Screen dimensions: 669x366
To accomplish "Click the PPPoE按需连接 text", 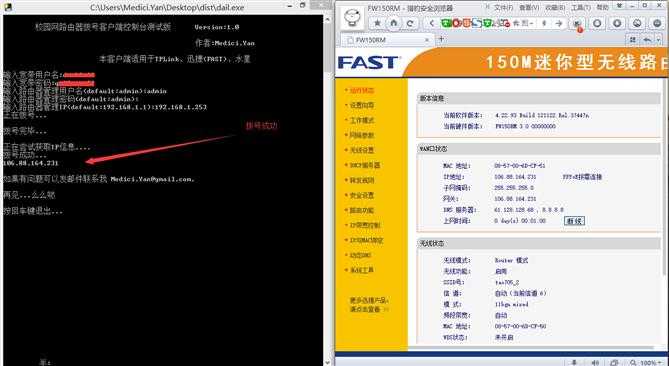I will (x=582, y=177).
